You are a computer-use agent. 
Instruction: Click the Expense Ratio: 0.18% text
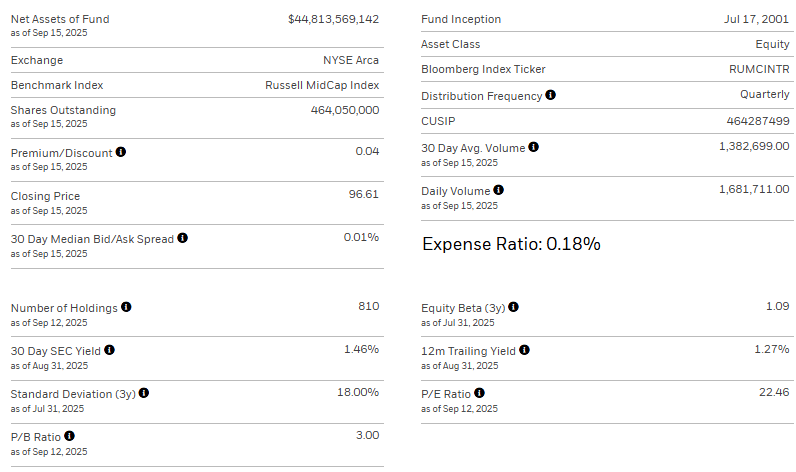click(x=511, y=243)
